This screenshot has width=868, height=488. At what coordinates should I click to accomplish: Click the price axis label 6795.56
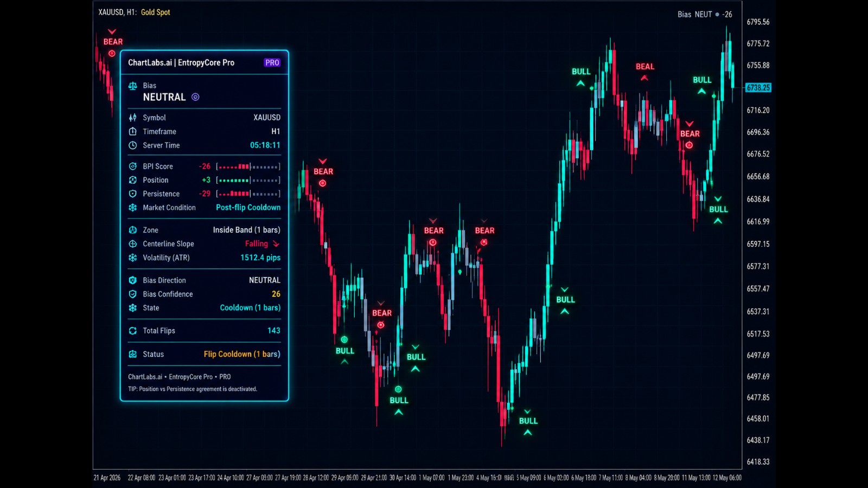tap(758, 22)
